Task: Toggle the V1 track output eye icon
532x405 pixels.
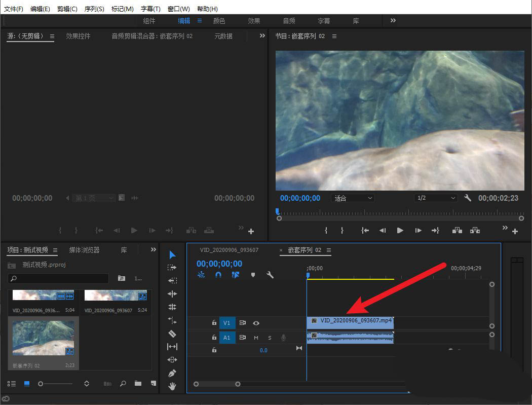Action: [256, 323]
